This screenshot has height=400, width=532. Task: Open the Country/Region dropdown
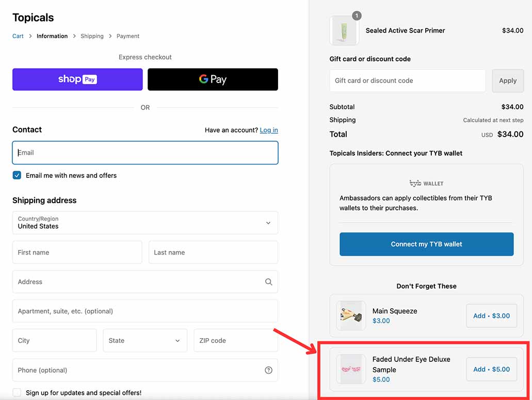(145, 223)
